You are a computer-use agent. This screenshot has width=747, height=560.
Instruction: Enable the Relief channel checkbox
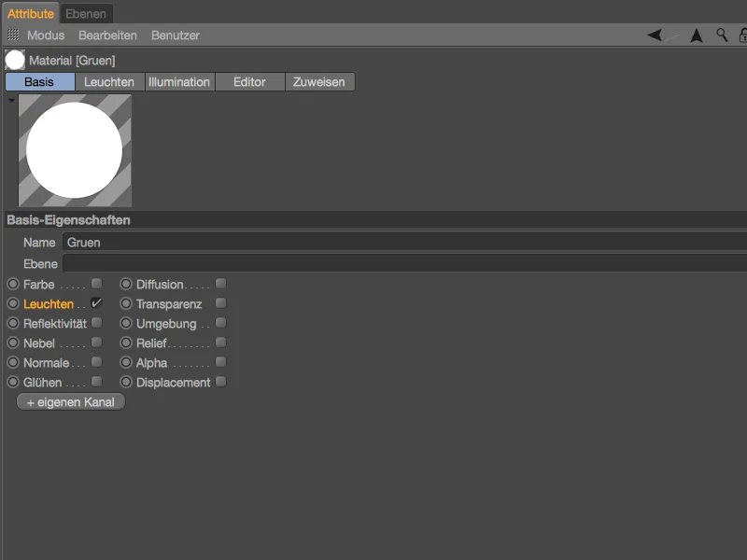click(x=220, y=343)
